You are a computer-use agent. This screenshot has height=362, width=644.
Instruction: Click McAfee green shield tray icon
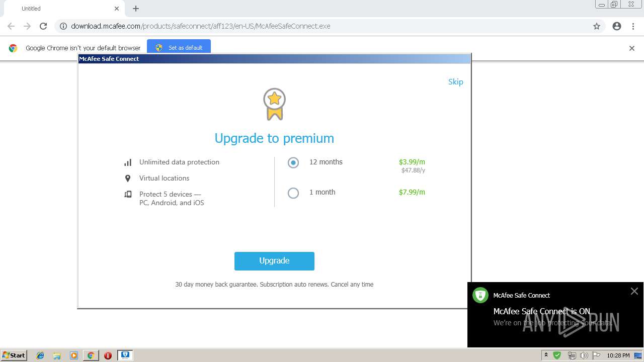(x=557, y=355)
